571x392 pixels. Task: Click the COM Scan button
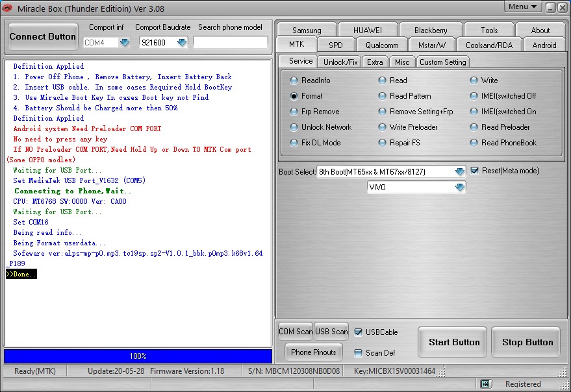(x=296, y=331)
